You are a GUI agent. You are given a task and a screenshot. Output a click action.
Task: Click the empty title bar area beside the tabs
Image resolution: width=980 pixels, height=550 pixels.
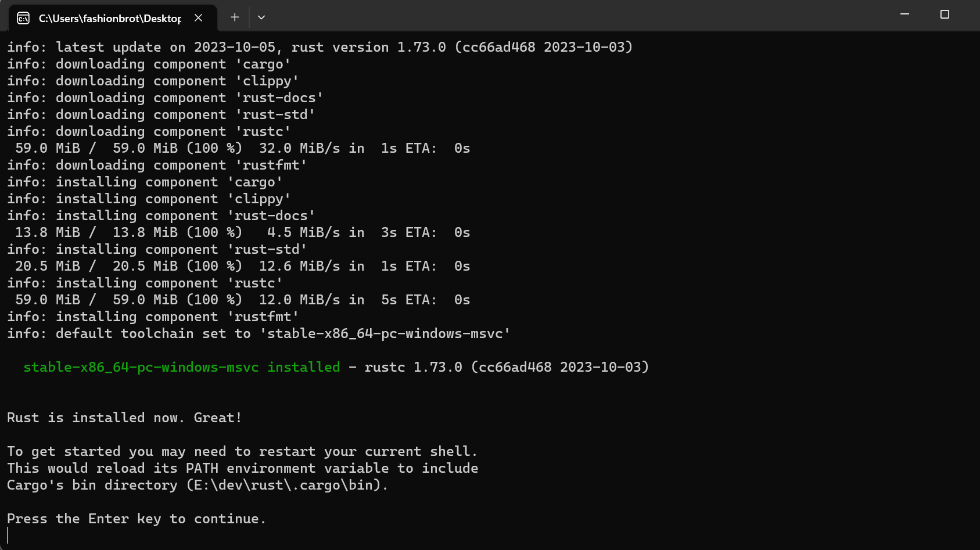581,16
